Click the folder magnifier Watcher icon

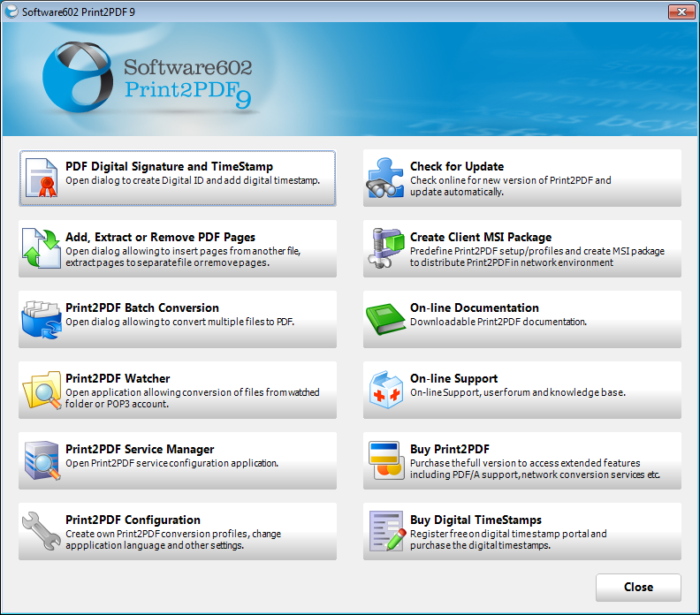42,391
